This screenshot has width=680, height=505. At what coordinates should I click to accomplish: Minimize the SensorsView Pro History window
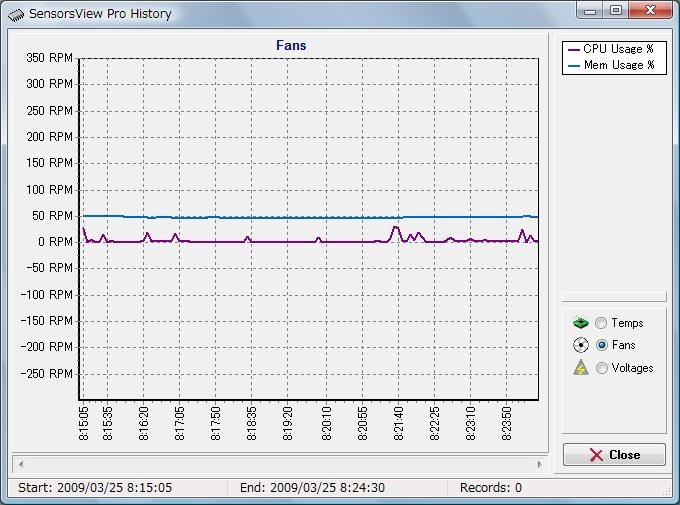coord(590,11)
